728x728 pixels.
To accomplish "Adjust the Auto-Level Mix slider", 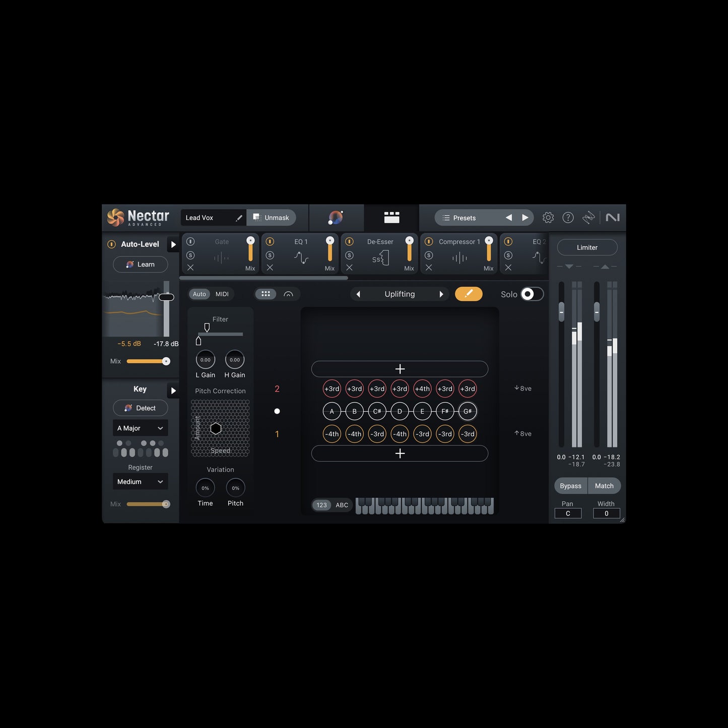I will point(148,361).
